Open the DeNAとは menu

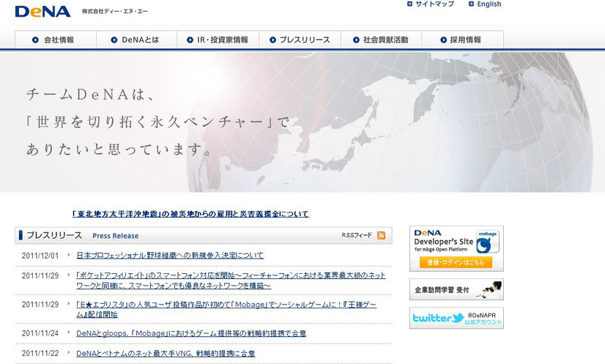[136, 40]
